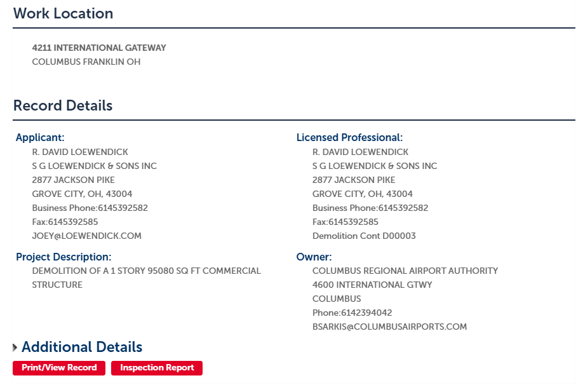Viewport: 583px width, 392px height.
Task: Select the JOEY@LOEWENDICK.COM email address
Action: click(86, 236)
